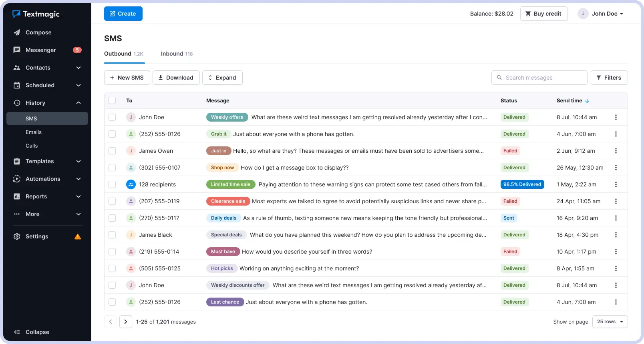The height and width of the screenshot is (344, 644).
Task: Open row menu for 128 recipients message
Action: point(616,184)
